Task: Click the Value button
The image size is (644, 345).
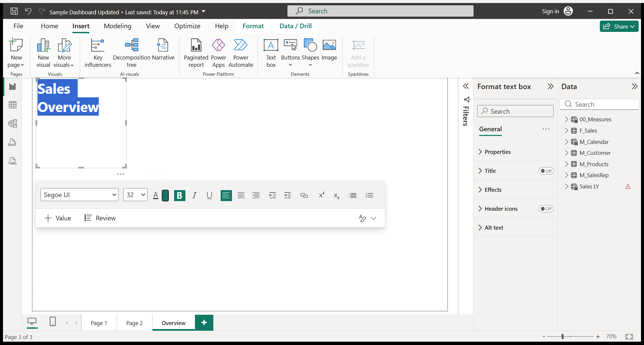Action: [57, 218]
